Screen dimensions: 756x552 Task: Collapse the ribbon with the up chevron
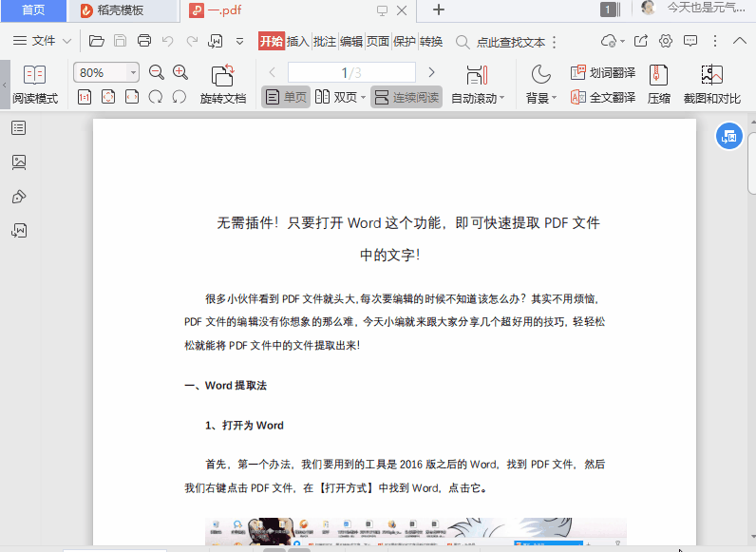coord(740,41)
